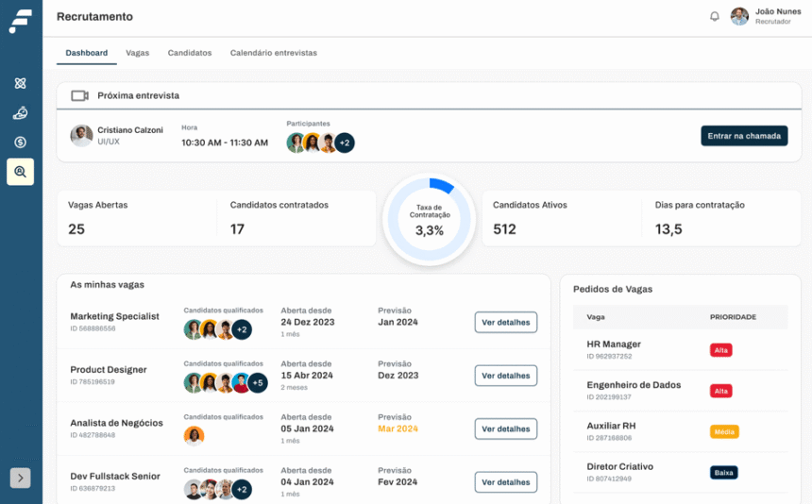
Task: Switch to the Vagas tab
Action: pos(137,53)
